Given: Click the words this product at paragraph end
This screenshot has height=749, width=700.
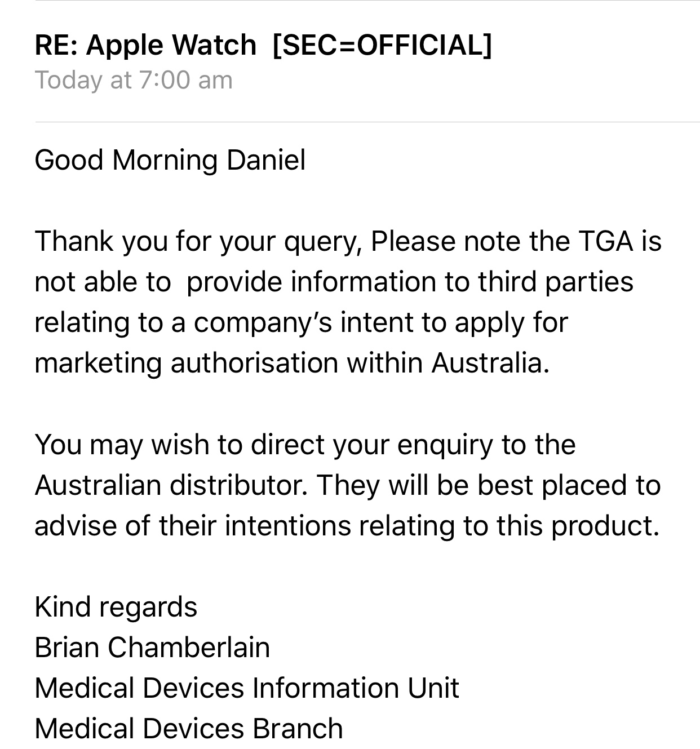Looking at the screenshot, I should click(578, 526).
